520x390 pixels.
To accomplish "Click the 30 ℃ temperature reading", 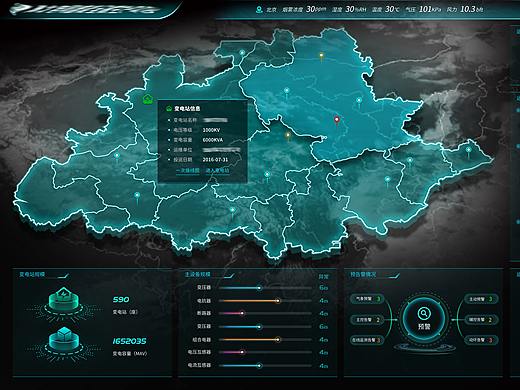I will point(392,9).
